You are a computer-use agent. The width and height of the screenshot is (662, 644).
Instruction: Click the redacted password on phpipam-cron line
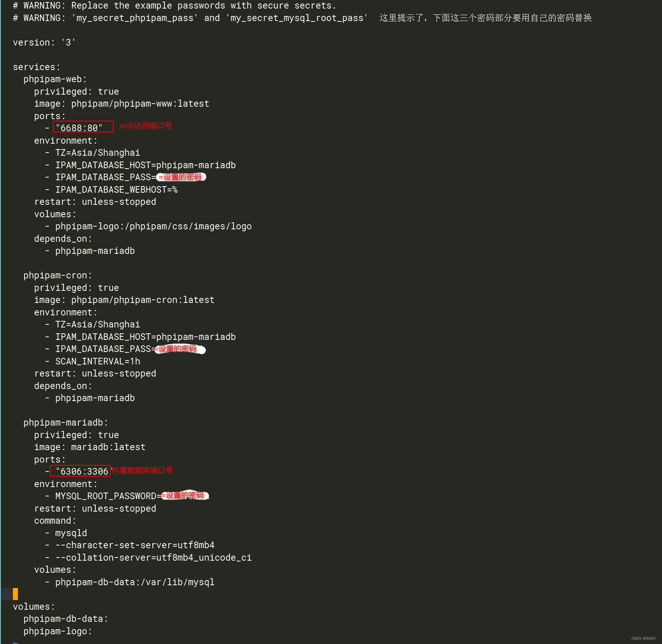coord(179,349)
